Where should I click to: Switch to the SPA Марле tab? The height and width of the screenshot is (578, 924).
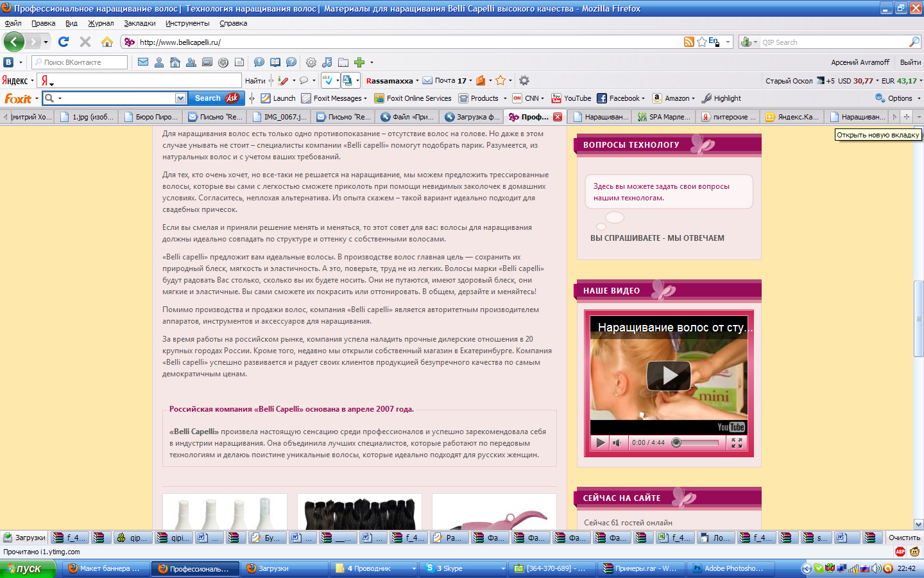pos(664,117)
